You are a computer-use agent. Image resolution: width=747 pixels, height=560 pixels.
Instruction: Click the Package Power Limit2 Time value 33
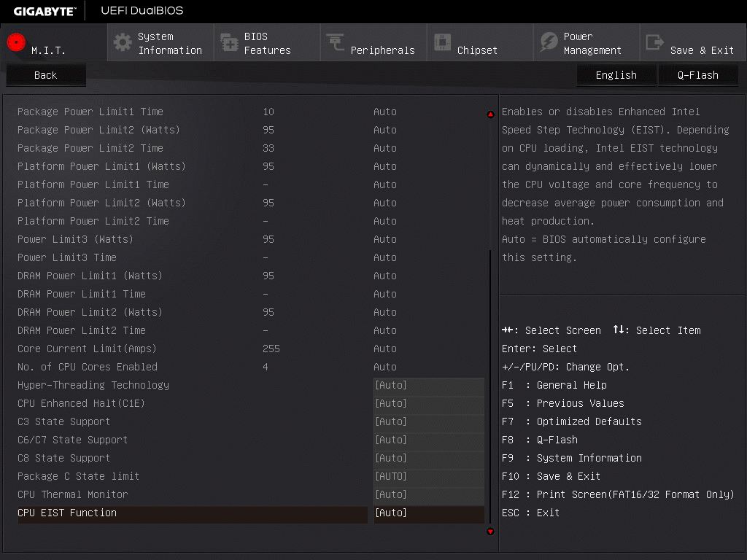268,148
